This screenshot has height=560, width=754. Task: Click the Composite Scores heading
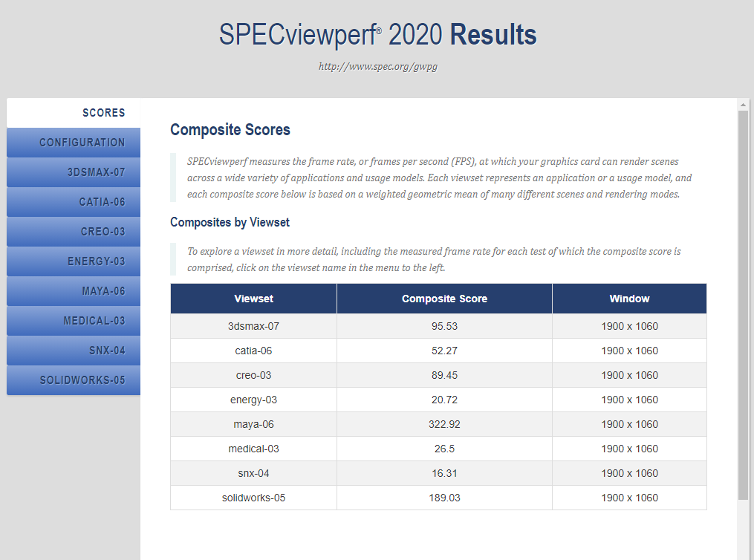pos(230,130)
